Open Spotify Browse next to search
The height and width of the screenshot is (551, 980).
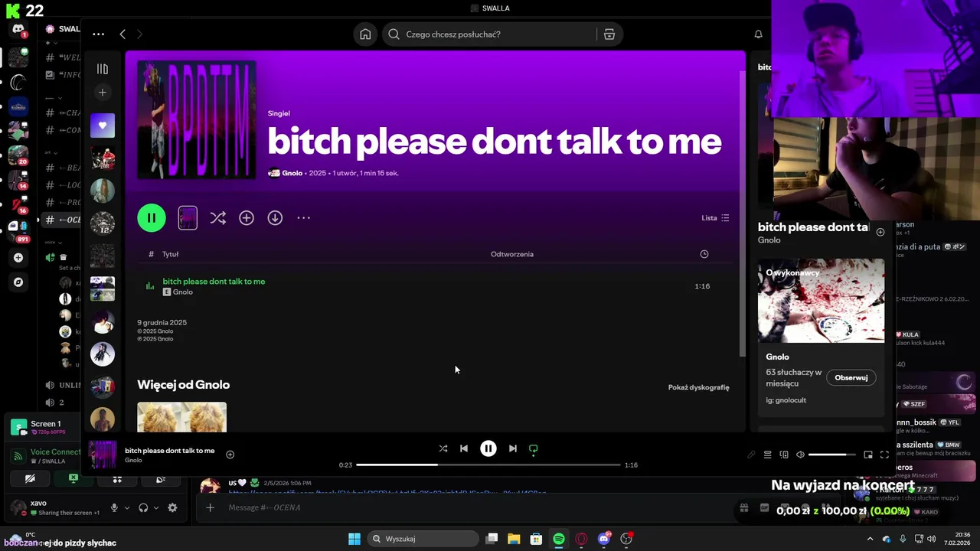click(x=609, y=34)
